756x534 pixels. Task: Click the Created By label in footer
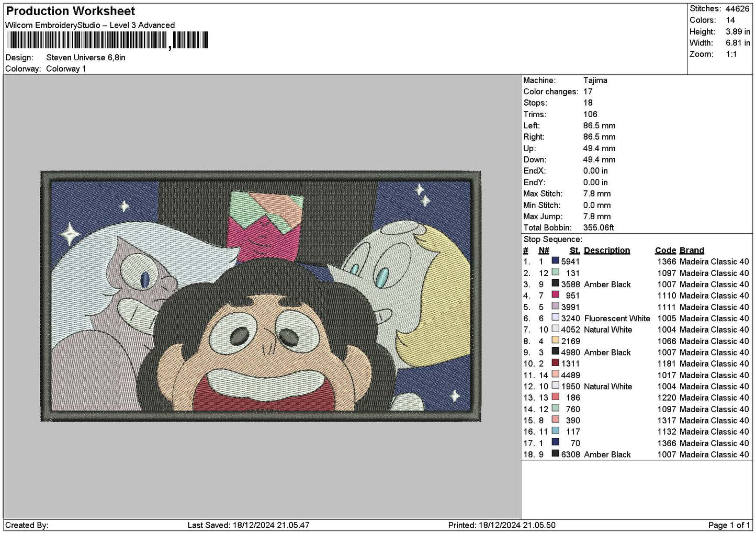(x=27, y=525)
